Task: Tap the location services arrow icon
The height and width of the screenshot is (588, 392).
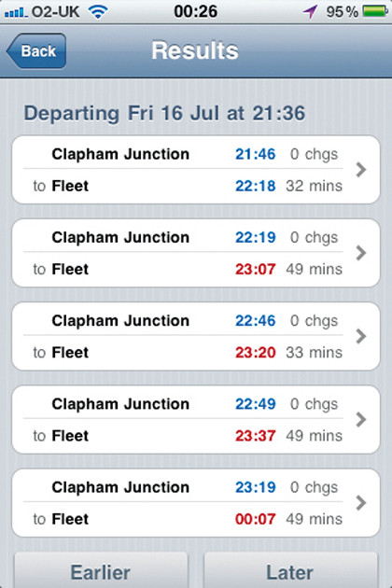Action: tap(310, 12)
